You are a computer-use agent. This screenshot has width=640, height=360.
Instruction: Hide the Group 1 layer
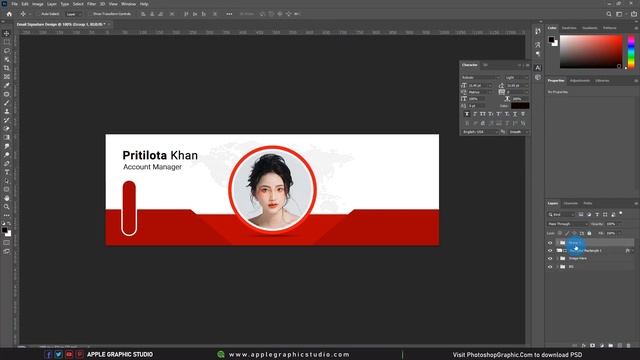point(550,243)
